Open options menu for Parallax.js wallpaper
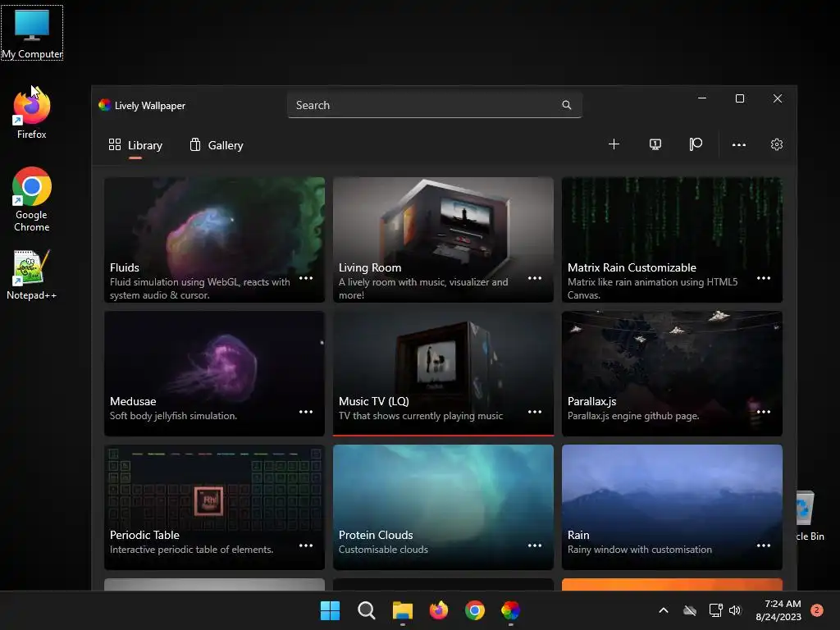Viewport: 840px width, 630px height. [x=764, y=412]
